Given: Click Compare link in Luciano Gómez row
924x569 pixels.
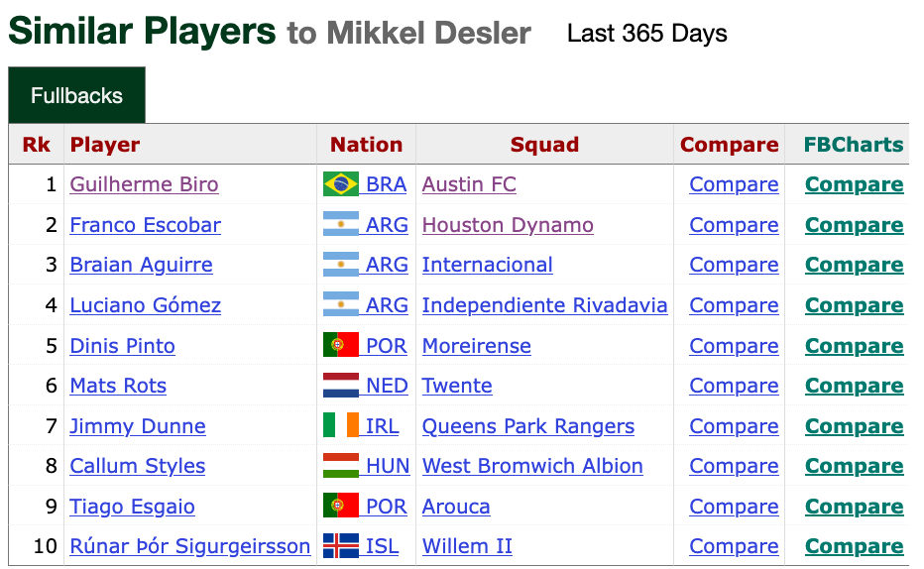Looking at the screenshot, I should pos(734,305).
